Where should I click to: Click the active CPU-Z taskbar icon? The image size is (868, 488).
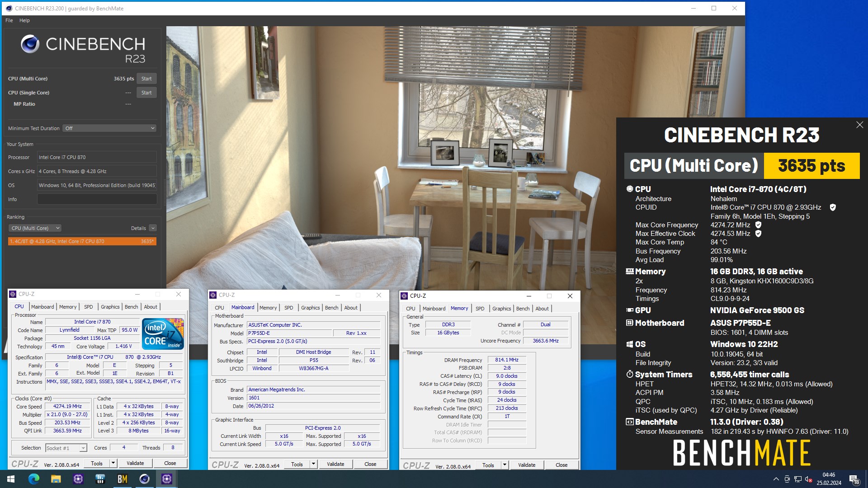pos(166,479)
